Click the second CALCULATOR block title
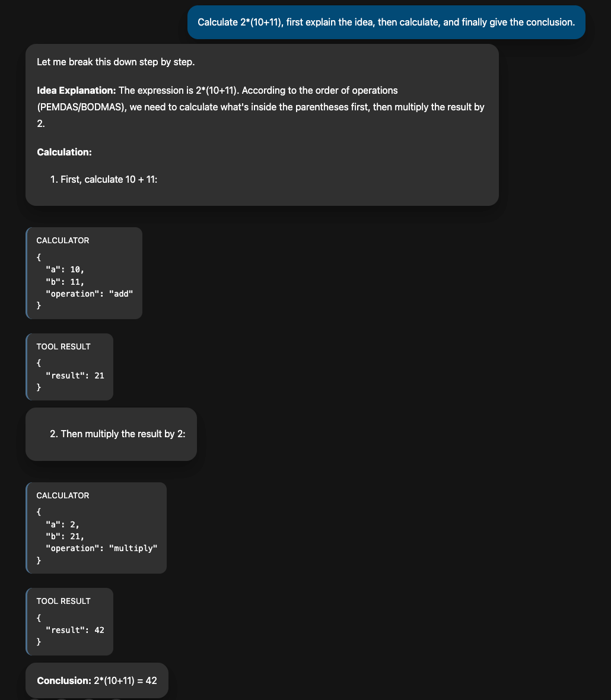The height and width of the screenshot is (700, 611). (63, 495)
